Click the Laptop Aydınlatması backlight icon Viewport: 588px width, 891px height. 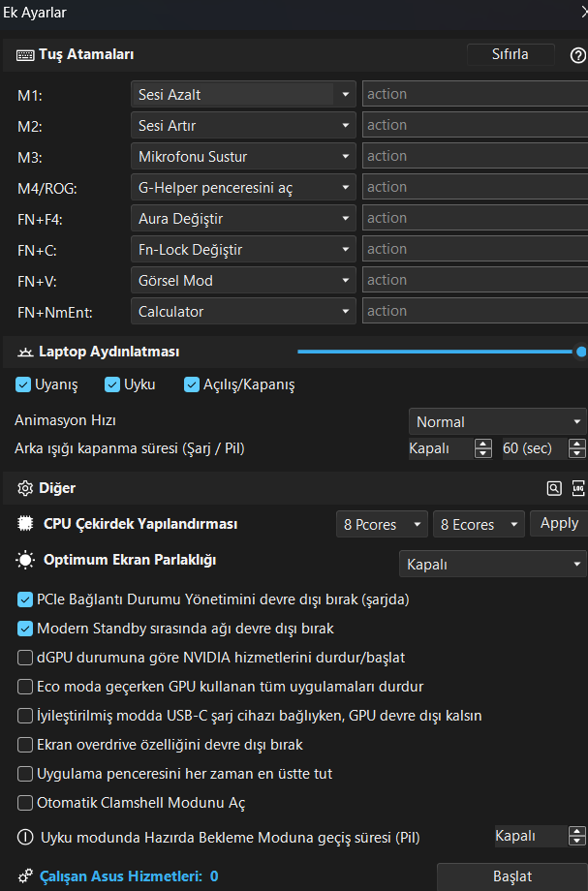tap(25, 353)
